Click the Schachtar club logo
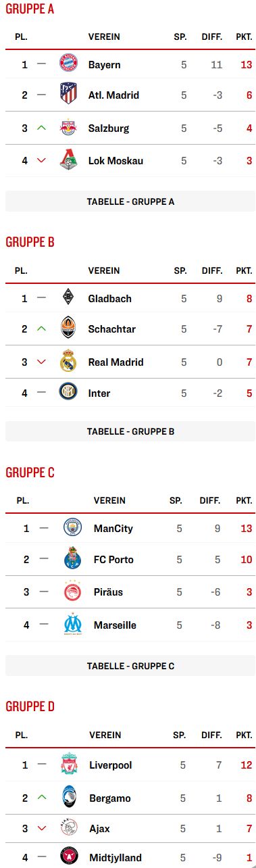The width and height of the screenshot is (256, 868). [x=69, y=329]
